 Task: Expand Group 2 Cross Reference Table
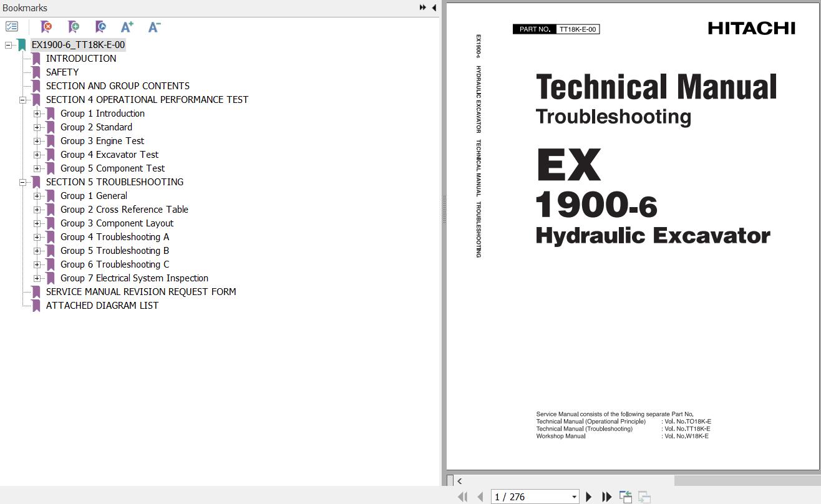[x=37, y=210]
